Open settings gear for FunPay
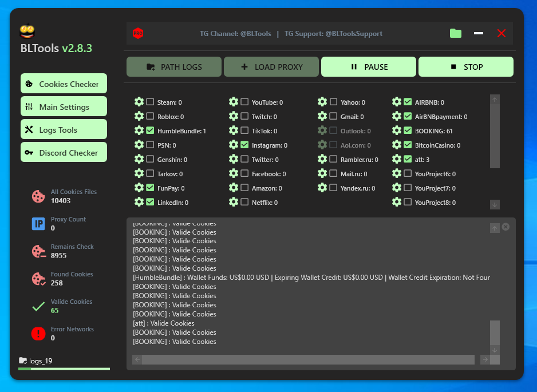The width and height of the screenshot is (537, 392). (139, 188)
